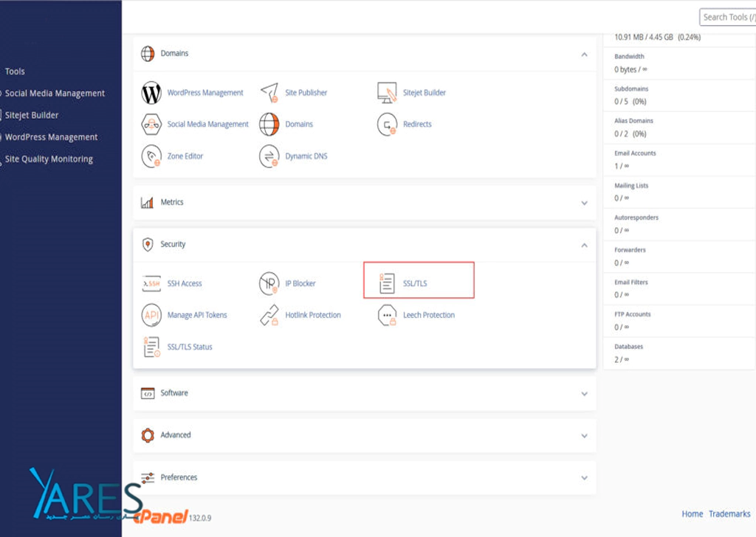Focus the Search Tools input field

(x=727, y=18)
